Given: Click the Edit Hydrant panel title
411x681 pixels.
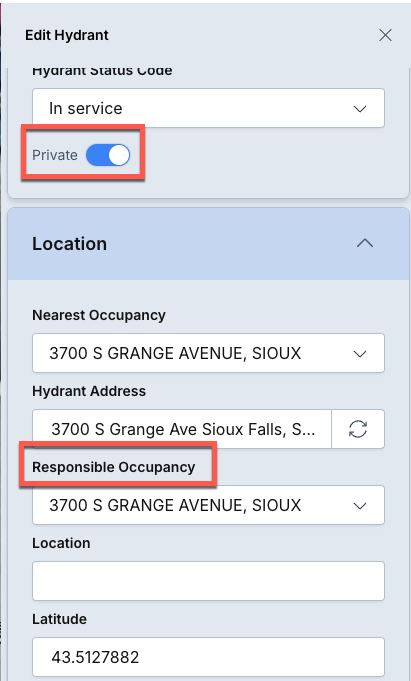Looking at the screenshot, I should click(67, 35).
